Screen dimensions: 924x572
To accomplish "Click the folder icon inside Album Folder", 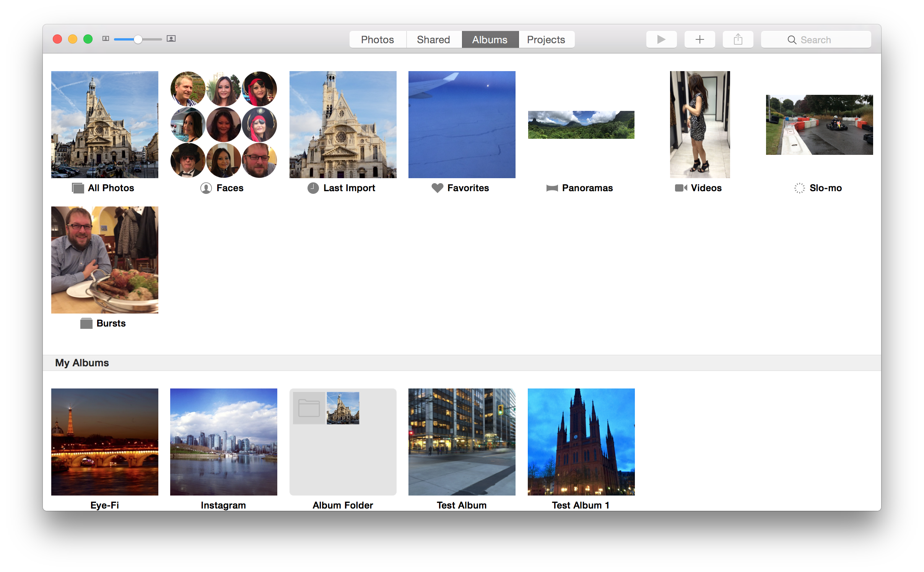I will click(x=309, y=408).
